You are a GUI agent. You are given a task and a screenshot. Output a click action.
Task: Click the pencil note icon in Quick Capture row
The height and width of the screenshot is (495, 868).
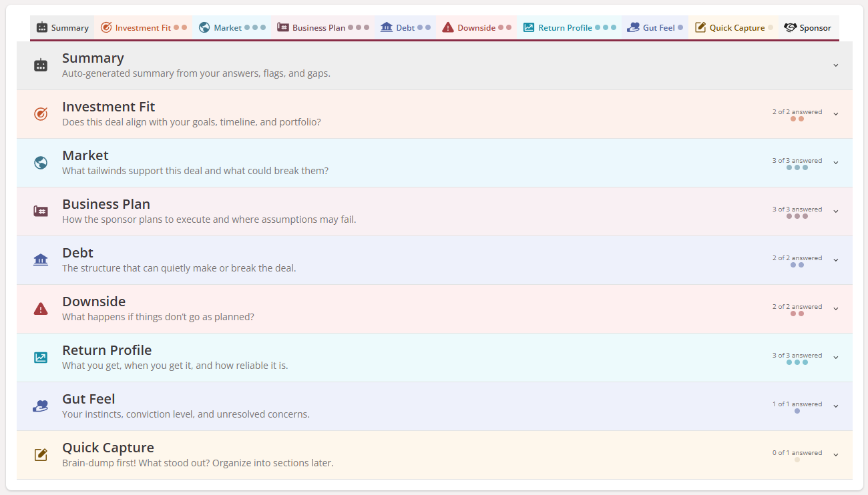click(x=41, y=455)
